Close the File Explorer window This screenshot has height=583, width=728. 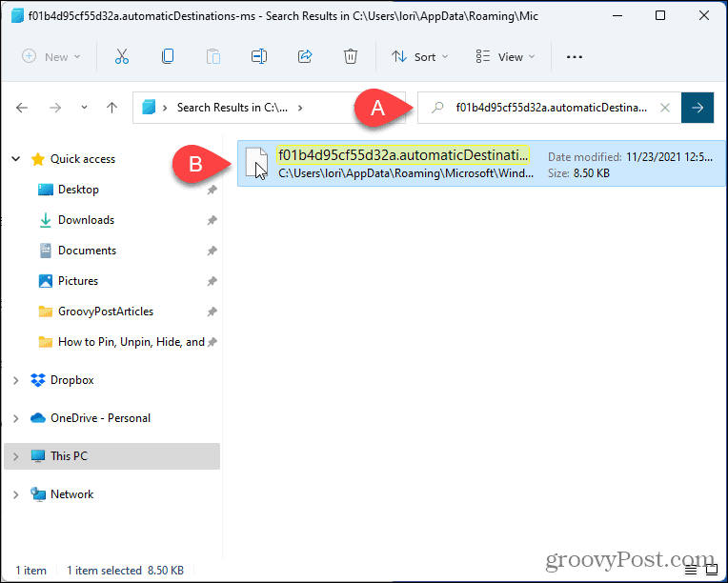704,16
